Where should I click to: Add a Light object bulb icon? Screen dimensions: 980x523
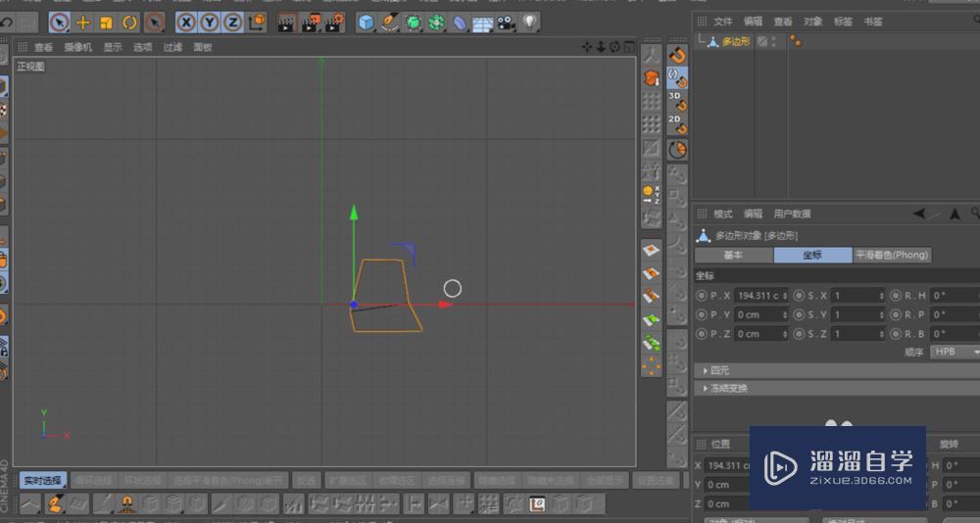pyautogui.click(x=530, y=24)
